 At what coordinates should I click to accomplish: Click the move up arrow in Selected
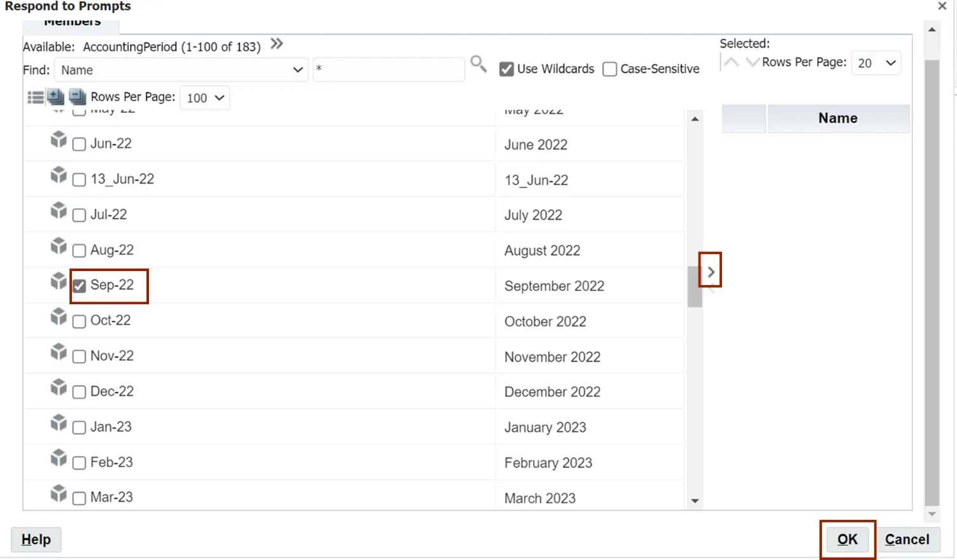[732, 62]
